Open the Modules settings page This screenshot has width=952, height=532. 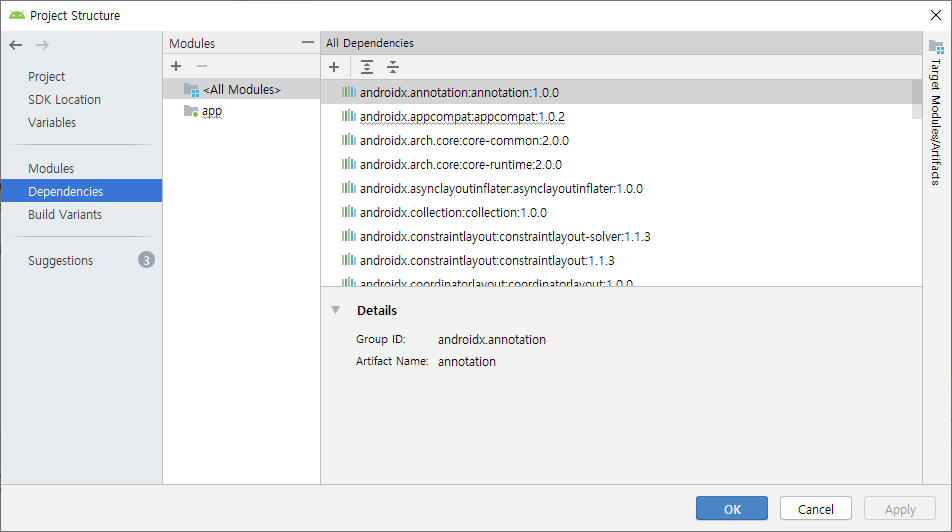(x=51, y=168)
